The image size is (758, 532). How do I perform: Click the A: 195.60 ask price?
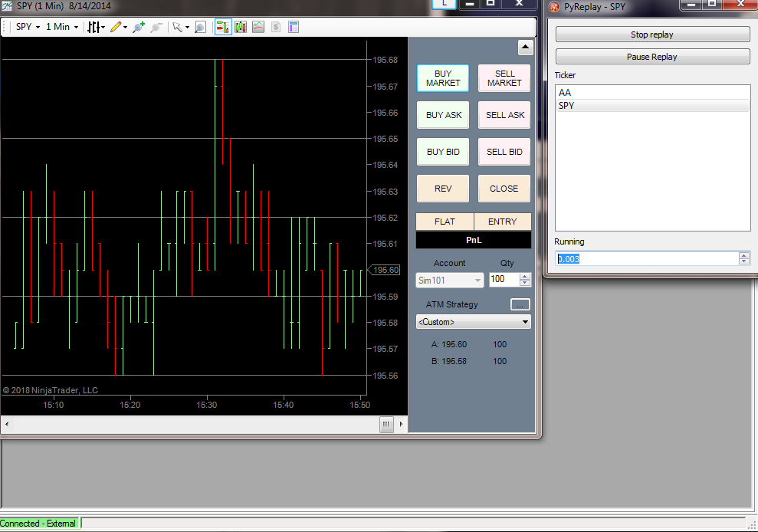click(449, 344)
